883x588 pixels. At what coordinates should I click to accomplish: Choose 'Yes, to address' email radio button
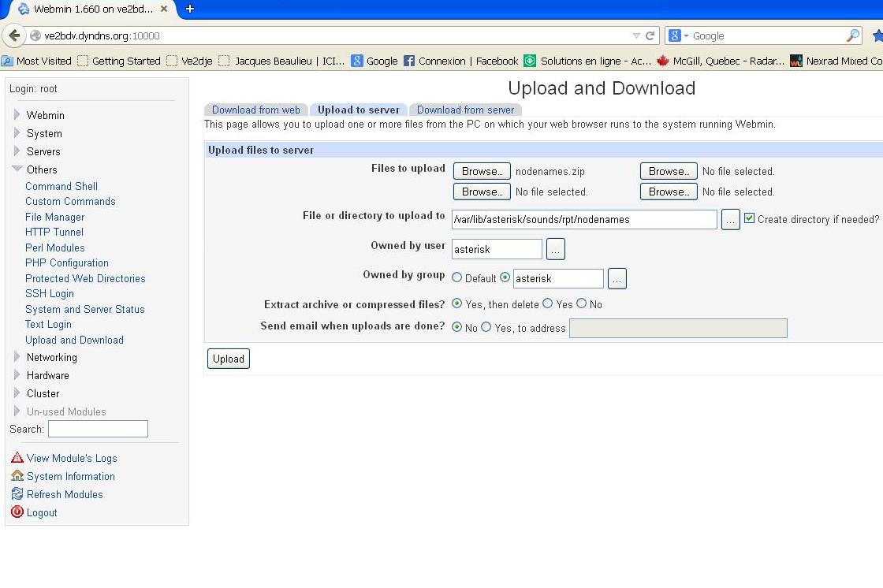486,327
